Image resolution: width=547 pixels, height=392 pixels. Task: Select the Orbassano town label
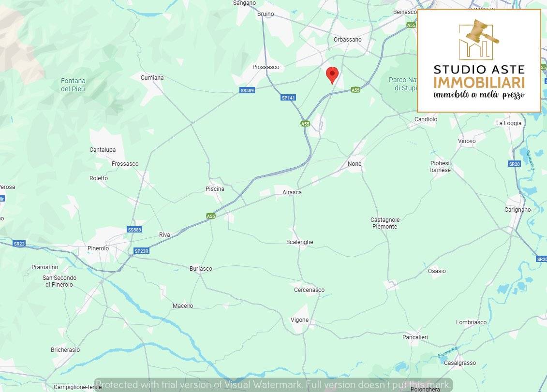tap(347, 40)
